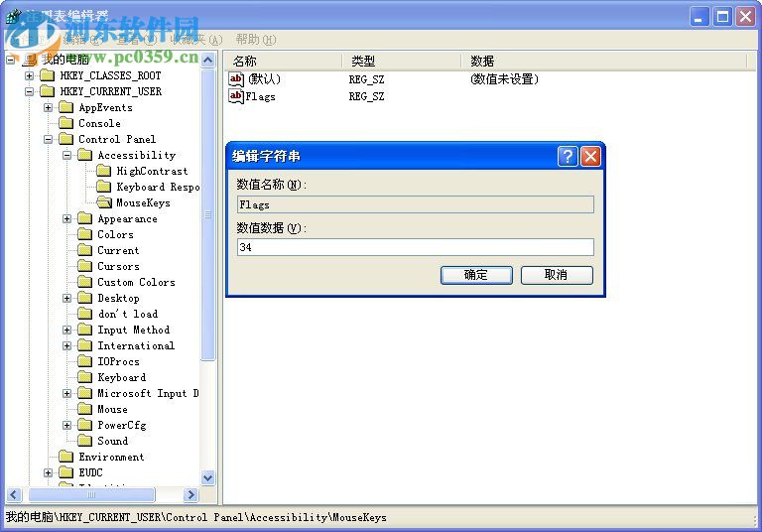Viewport: 762px width, 532px height.
Task: Click the 数值名称 field showing Flags
Action: tap(416, 204)
